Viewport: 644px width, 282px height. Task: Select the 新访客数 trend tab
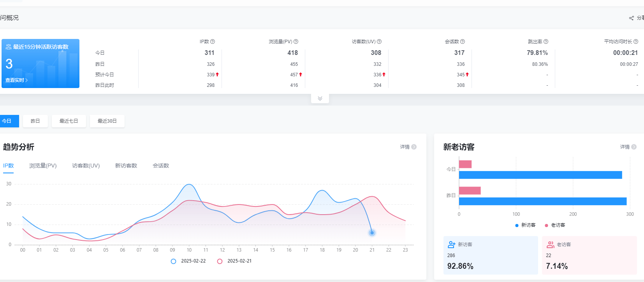(126, 166)
